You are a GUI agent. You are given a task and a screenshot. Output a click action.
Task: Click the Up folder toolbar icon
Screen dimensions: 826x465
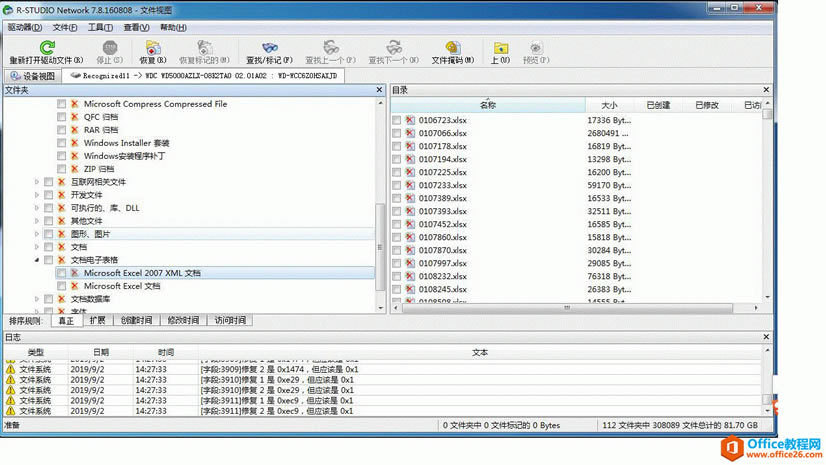point(500,48)
